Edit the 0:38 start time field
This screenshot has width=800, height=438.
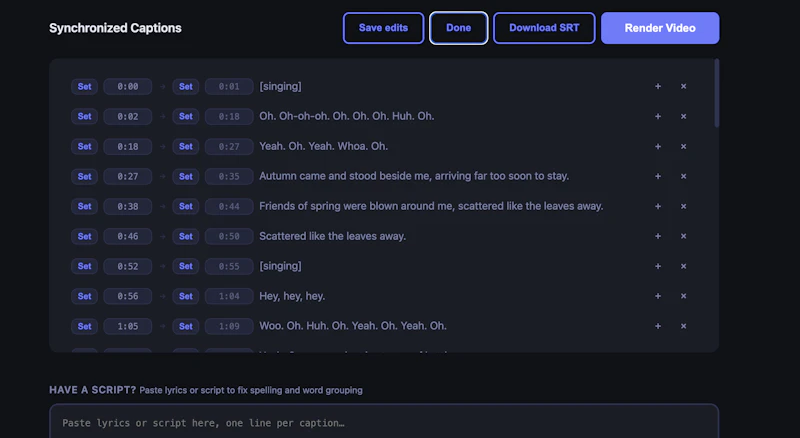click(128, 206)
